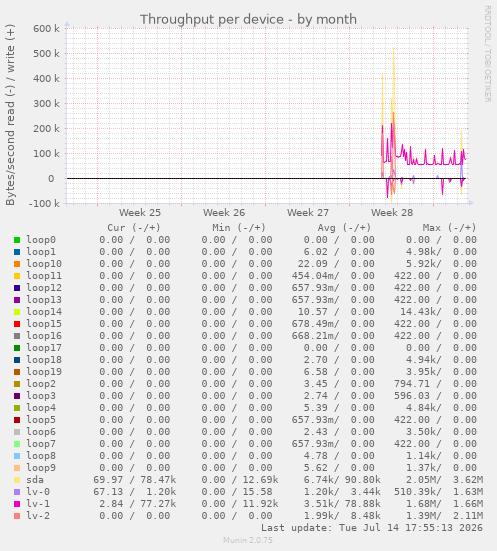Image resolution: width=497 pixels, height=551 pixels.
Task: Click the yellow loop11 legend swatch
Action: [17, 276]
